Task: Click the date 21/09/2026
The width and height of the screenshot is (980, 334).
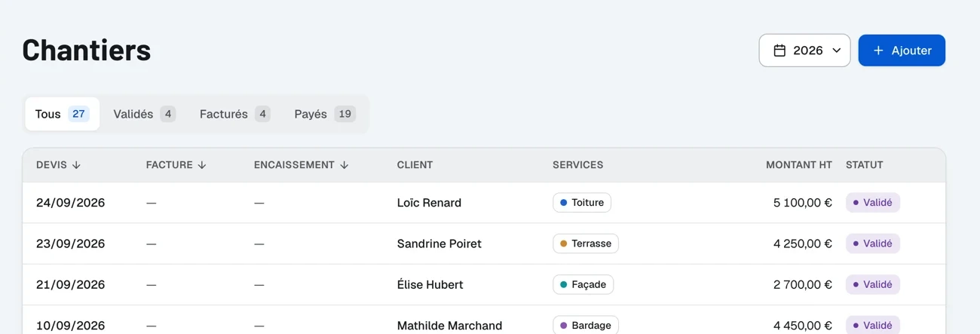Action: pos(71,284)
